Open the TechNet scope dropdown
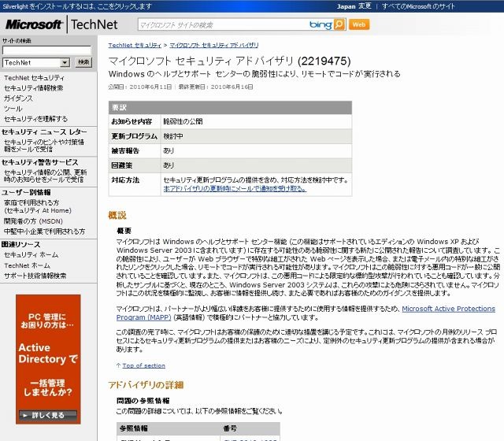Image resolution: width=504 pixels, height=441 pixels. click(x=36, y=62)
